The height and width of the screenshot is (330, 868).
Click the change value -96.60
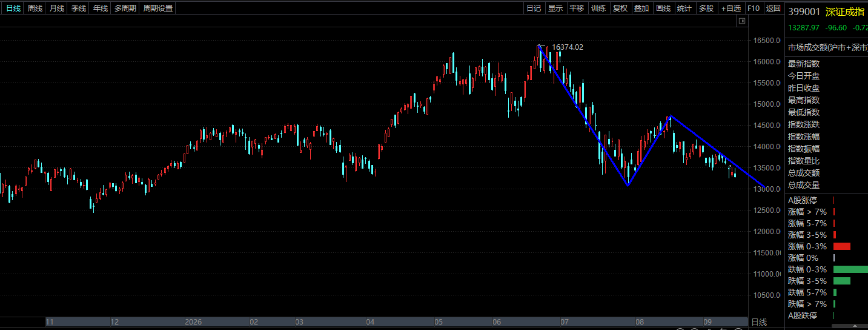835,27
